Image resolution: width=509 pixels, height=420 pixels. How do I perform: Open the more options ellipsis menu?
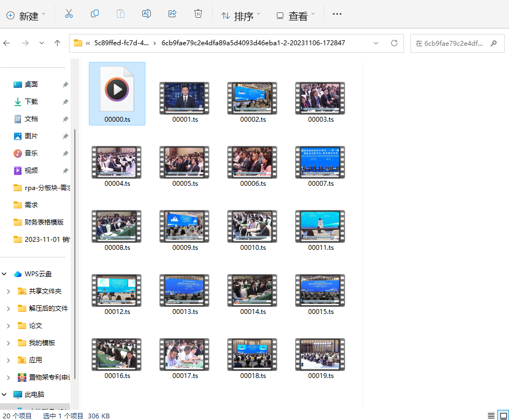pyautogui.click(x=337, y=14)
